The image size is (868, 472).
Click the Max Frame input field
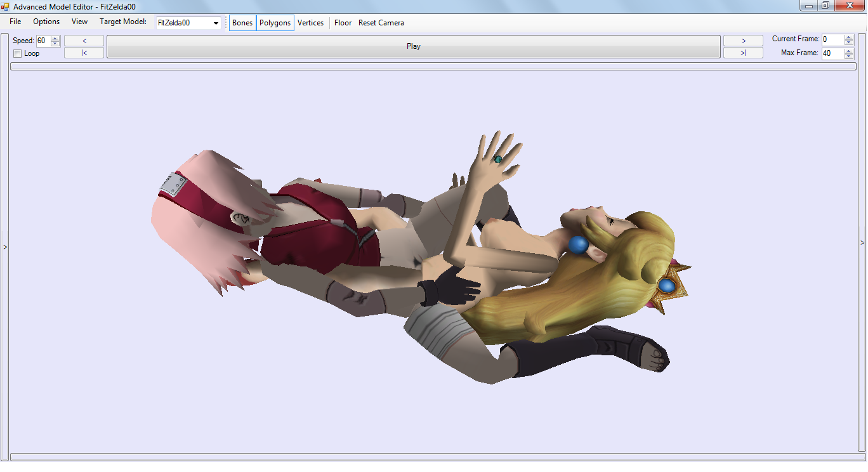click(x=832, y=54)
